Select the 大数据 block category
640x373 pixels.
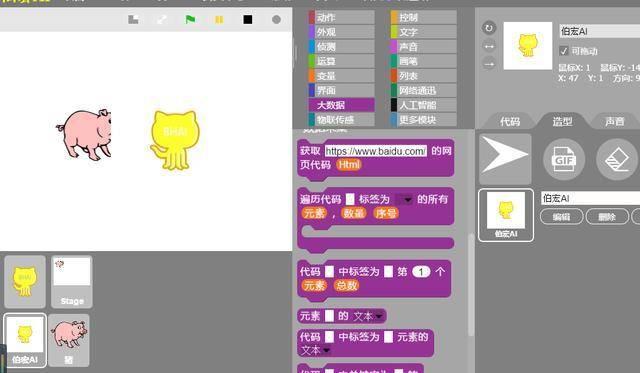tap(342, 105)
